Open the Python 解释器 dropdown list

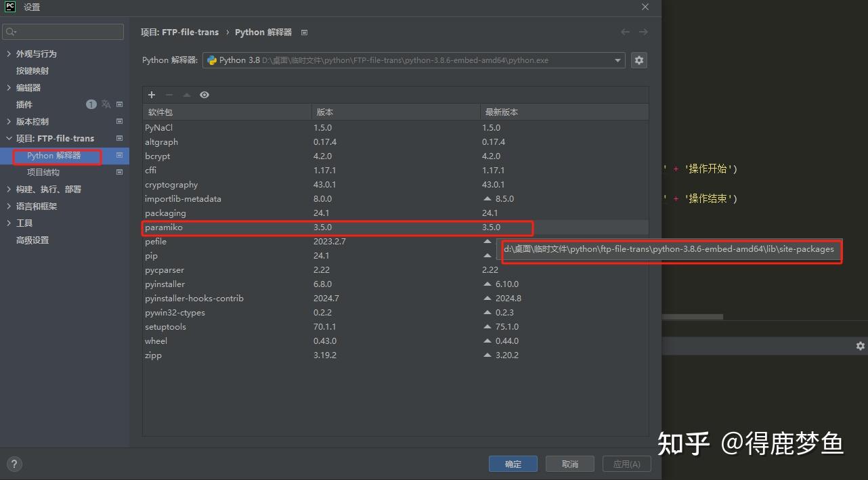[x=617, y=60]
